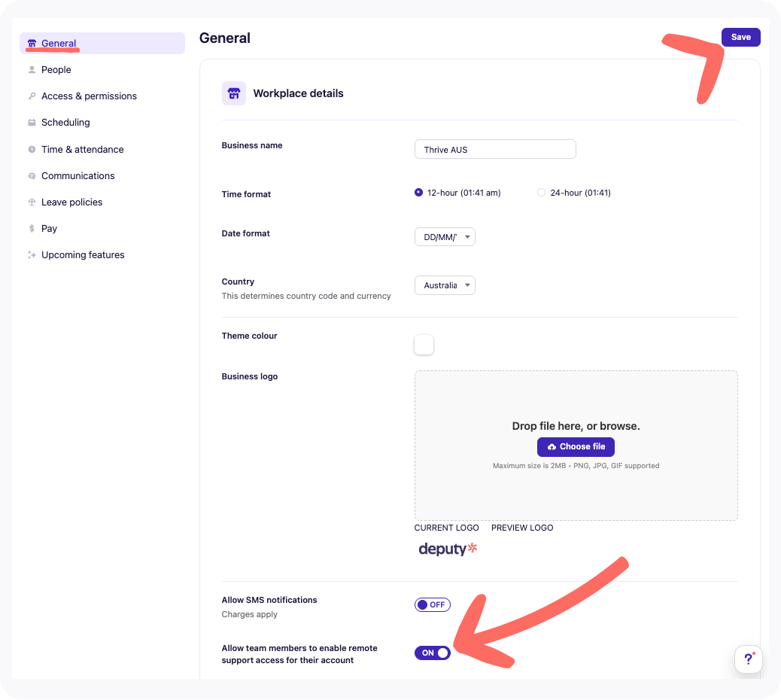Select the Scheduling sidebar icon
The image size is (781, 700).
pos(31,122)
